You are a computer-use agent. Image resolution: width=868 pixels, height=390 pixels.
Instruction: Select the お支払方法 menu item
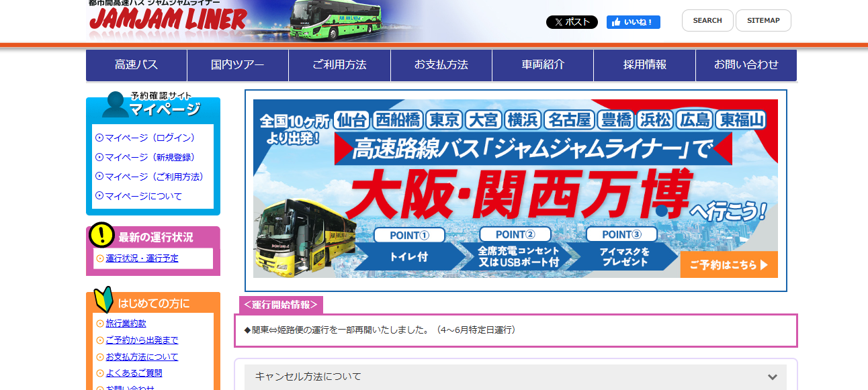coord(441,65)
